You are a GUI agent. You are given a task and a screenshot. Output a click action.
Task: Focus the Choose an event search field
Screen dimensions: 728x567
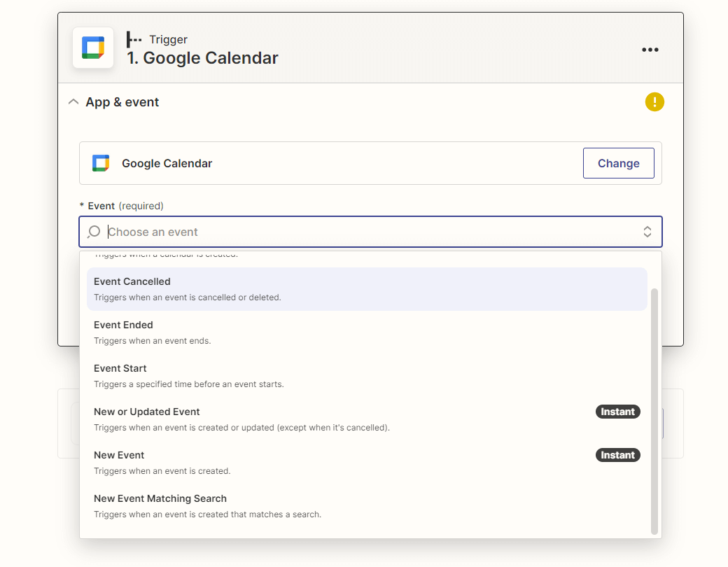tap(370, 232)
